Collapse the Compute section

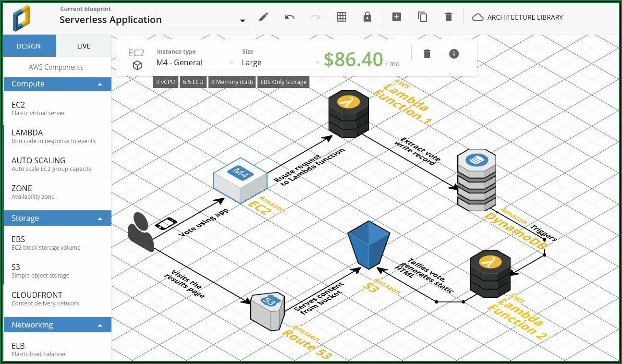click(58, 84)
